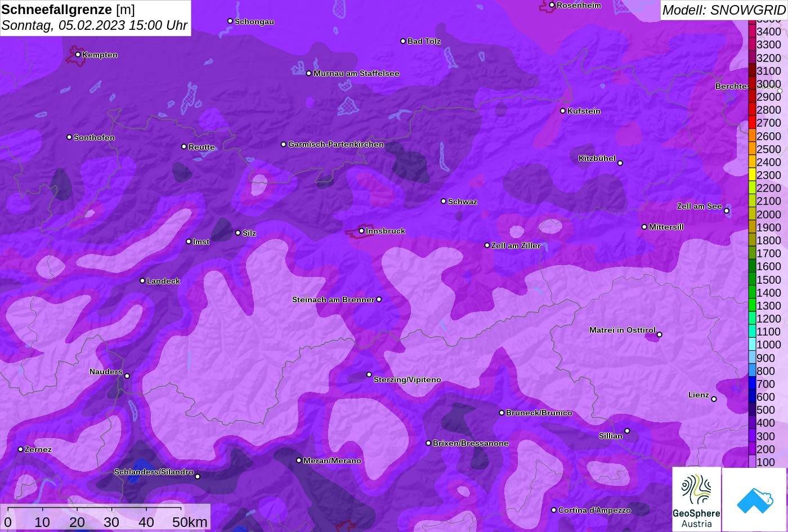
Task: Select the Landeck town label
Action: pos(163,281)
